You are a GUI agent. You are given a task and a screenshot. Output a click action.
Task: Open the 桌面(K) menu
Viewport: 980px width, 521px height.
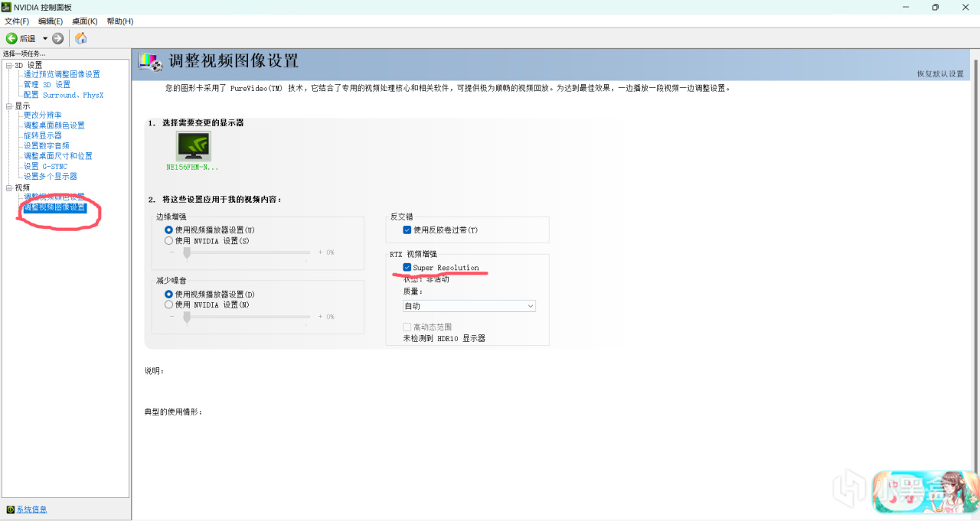[84, 21]
